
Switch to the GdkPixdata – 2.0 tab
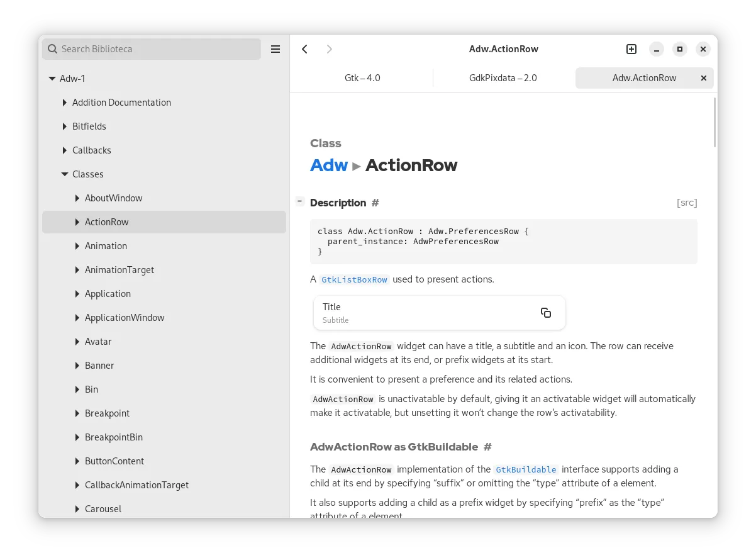[503, 78]
